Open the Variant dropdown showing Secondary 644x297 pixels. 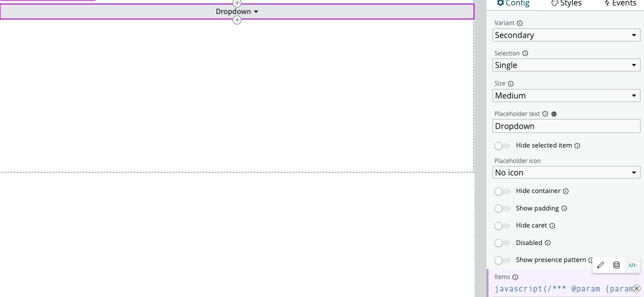[566, 35]
